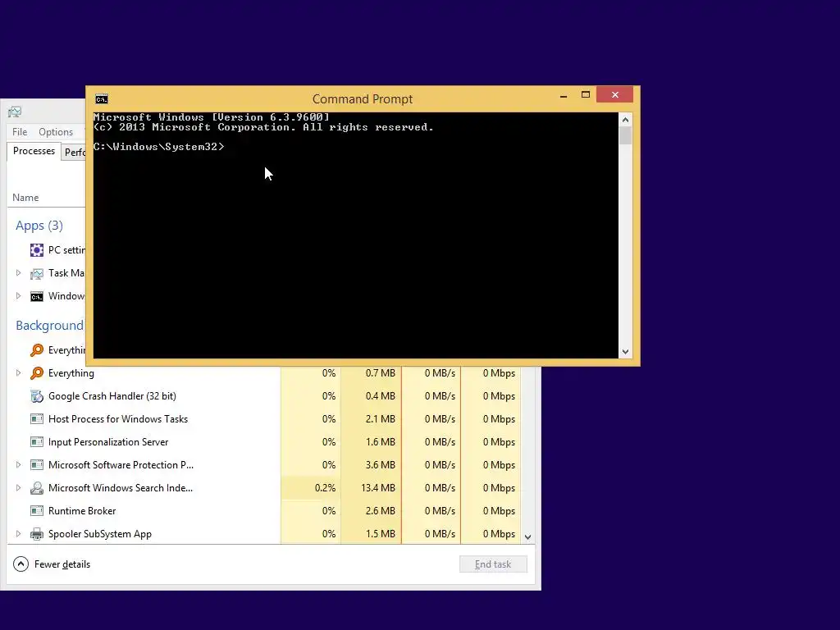Click the End task button
The image size is (840, 630).
[x=493, y=564]
